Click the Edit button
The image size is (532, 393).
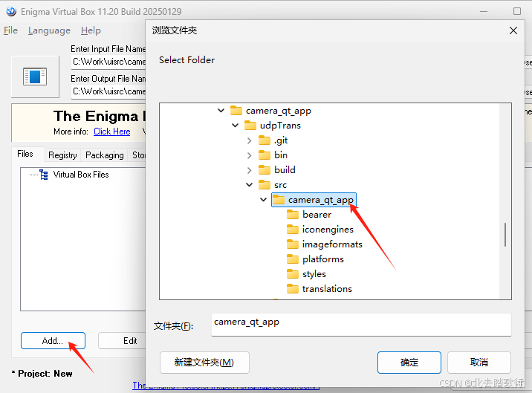(122, 341)
